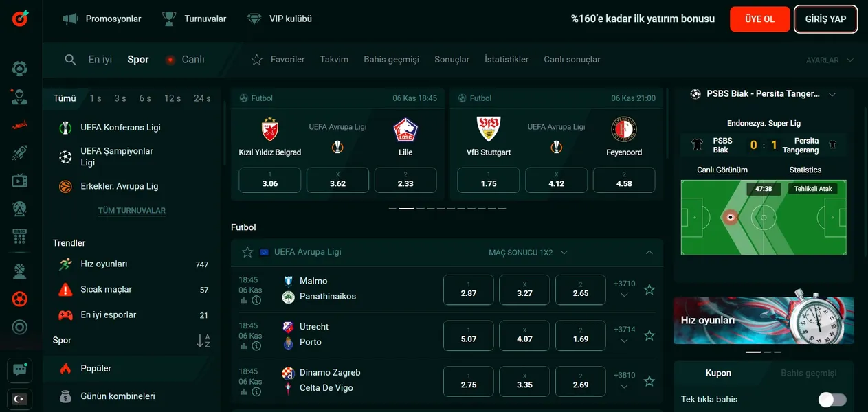Viewport: 868px width, 412px height.
Task: Open live chat support icon
Action: 20,370
